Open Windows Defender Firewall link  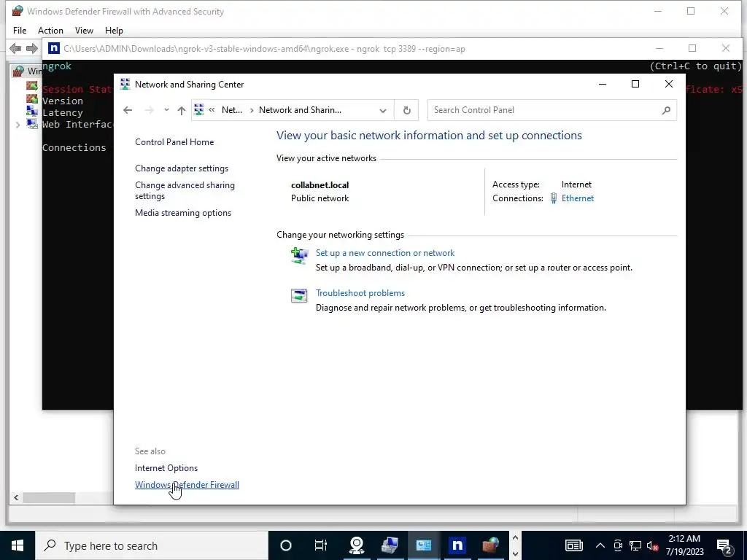click(x=187, y=485)
